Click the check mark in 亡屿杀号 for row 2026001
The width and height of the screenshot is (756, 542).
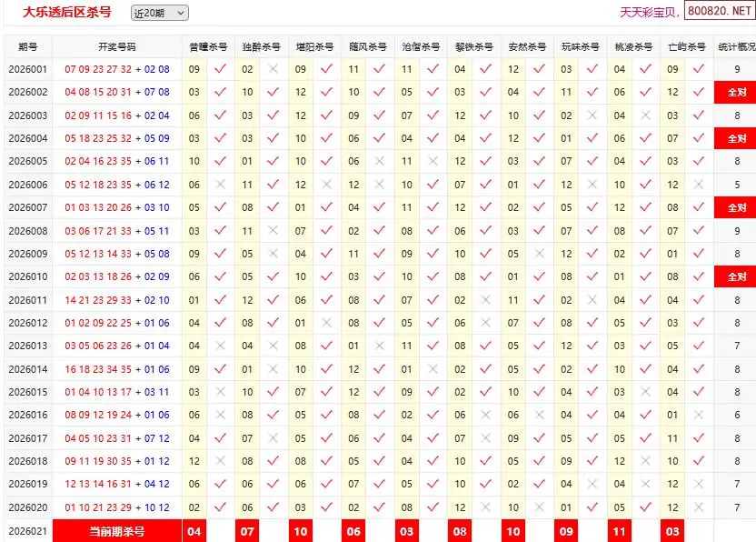[x=699, y=69]
